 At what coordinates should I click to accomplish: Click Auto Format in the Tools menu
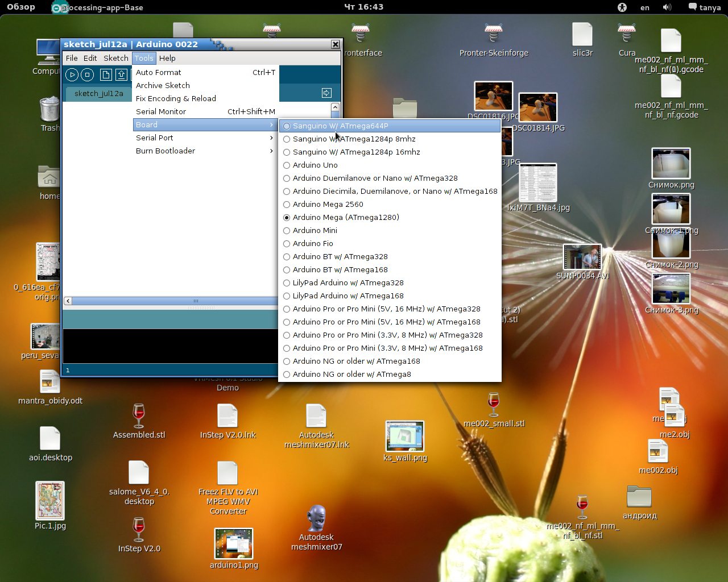click(x=159, y=72)
